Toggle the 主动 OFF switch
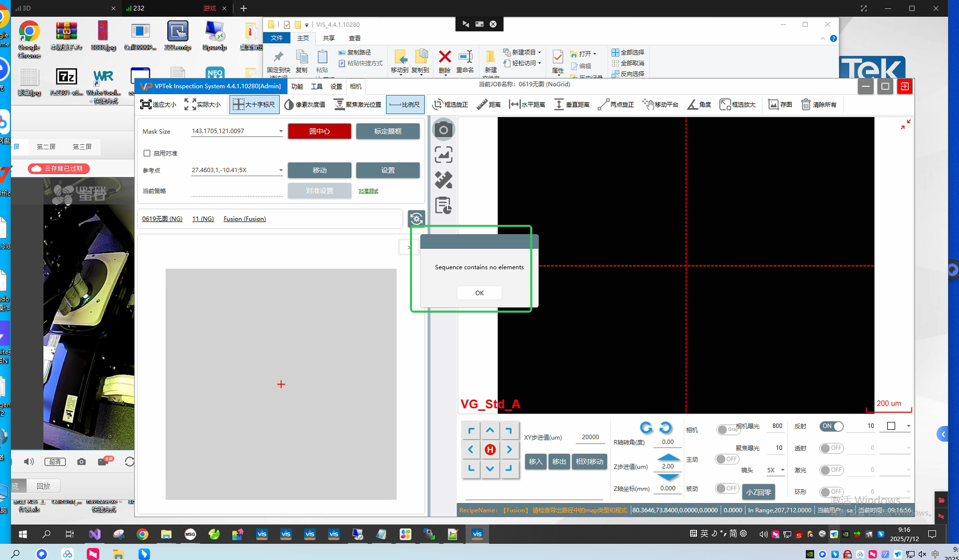 pyautogui.click(x=727, y=459)
